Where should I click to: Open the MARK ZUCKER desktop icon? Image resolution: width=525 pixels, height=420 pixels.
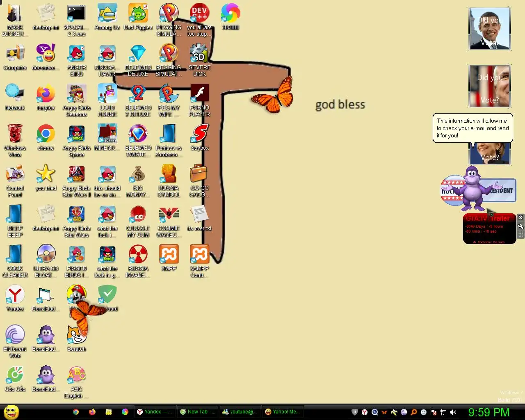(15, 19)
